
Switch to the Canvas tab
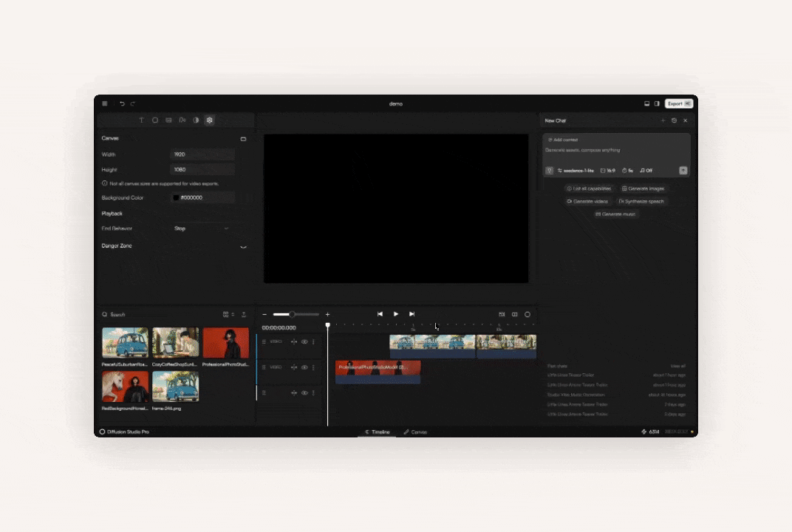coord(415,432)
